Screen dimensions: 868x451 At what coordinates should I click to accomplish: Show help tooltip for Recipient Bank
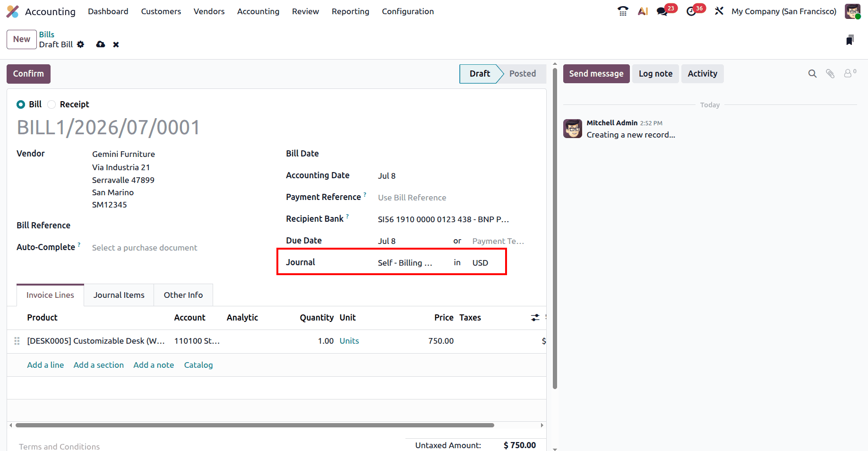(x=347, y=216)
